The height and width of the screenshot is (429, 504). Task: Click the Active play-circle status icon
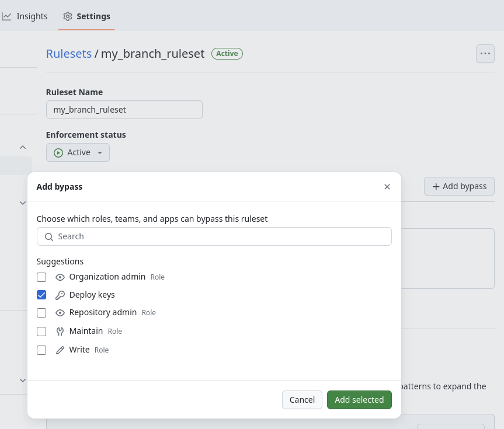(58, 153)
